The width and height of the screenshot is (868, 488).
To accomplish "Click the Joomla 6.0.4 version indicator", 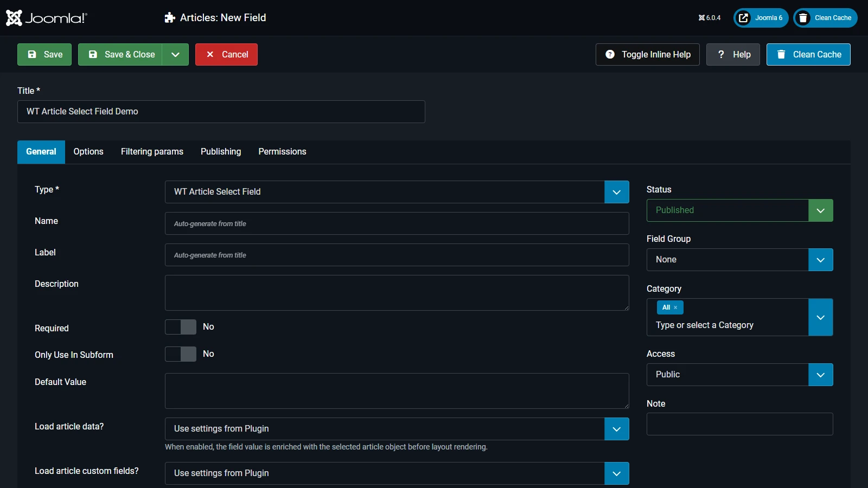I will 710,18.
